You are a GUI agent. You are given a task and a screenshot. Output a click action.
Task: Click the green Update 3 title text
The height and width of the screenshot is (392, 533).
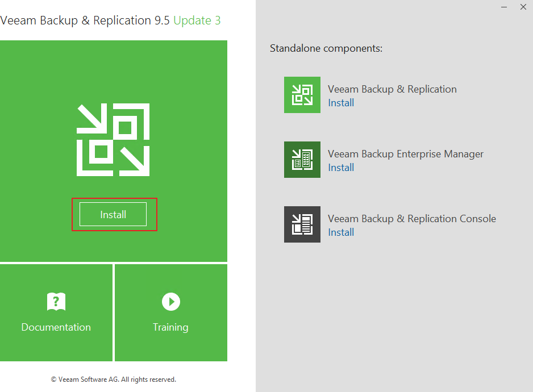coord(197,20)
